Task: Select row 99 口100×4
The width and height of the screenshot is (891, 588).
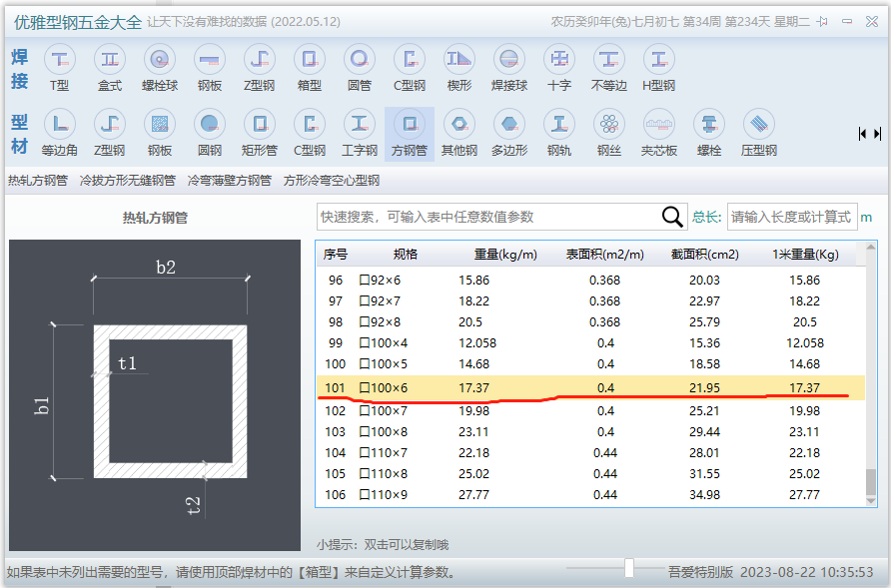Action: (591, 343)
